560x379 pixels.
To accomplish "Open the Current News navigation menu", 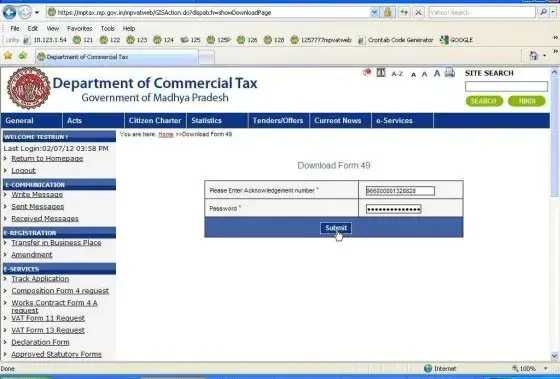I will click(341, 121).
